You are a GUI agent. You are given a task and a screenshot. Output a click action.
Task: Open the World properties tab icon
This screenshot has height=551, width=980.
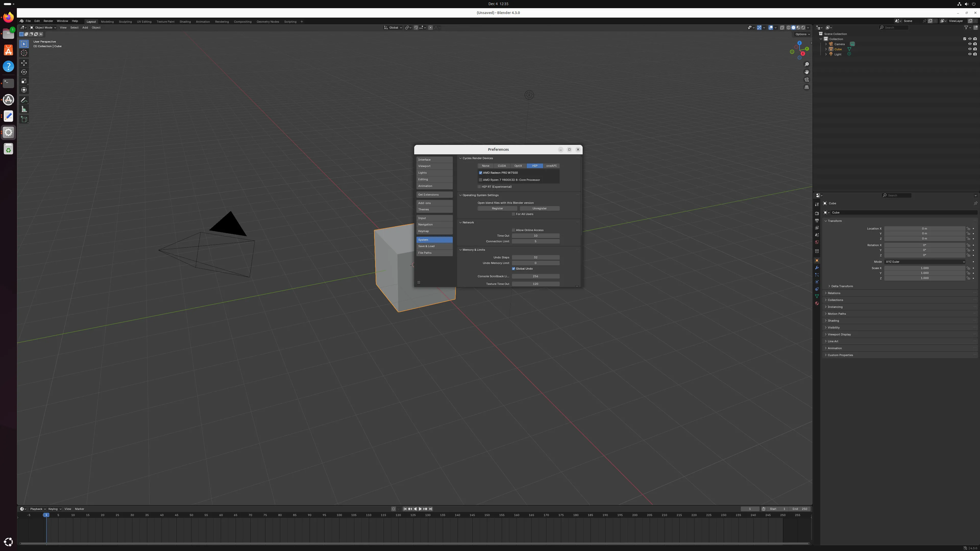pos(817,242)
